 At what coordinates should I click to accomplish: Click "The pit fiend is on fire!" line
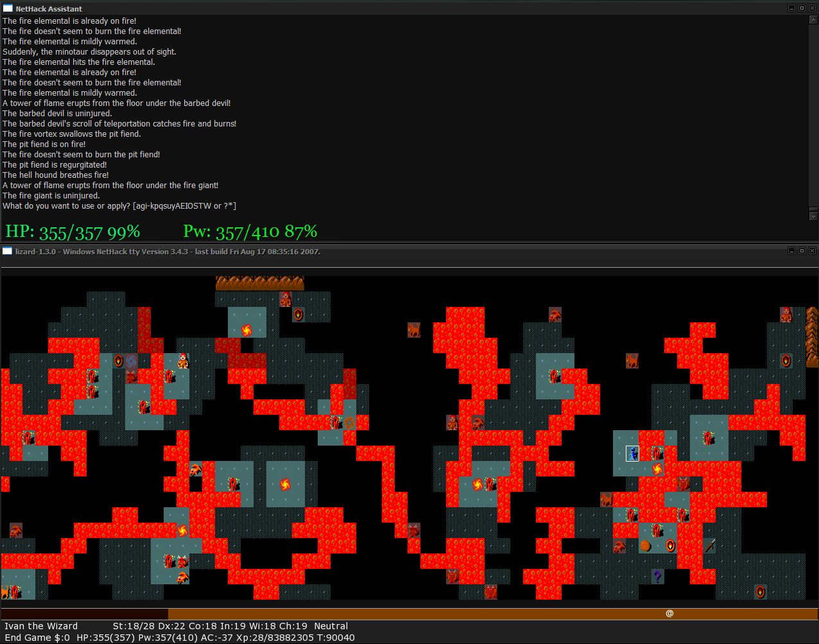point(44,144)
